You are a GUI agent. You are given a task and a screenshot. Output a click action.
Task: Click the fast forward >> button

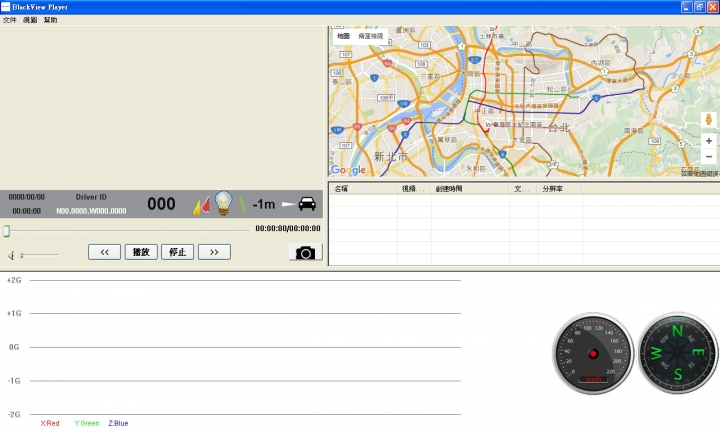pos(214,252)
